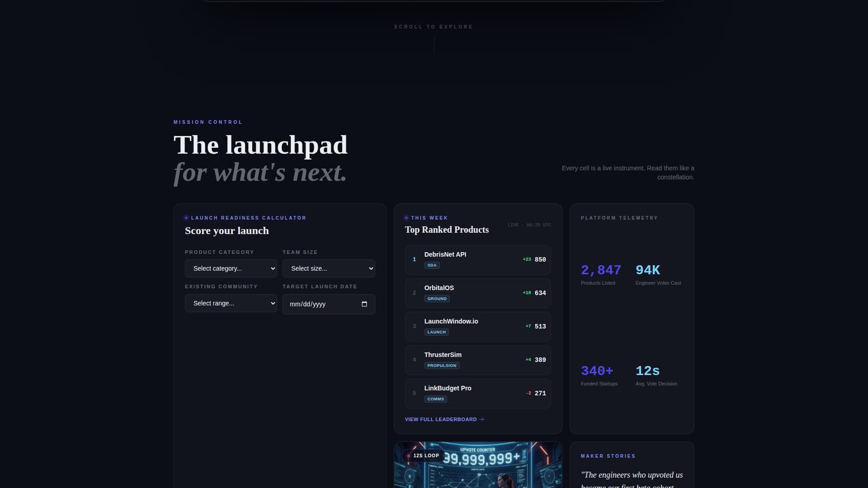Click the GROUND category tag
Image resolution: width=868 pixels, height=488 pixels.
click(437, 299)
